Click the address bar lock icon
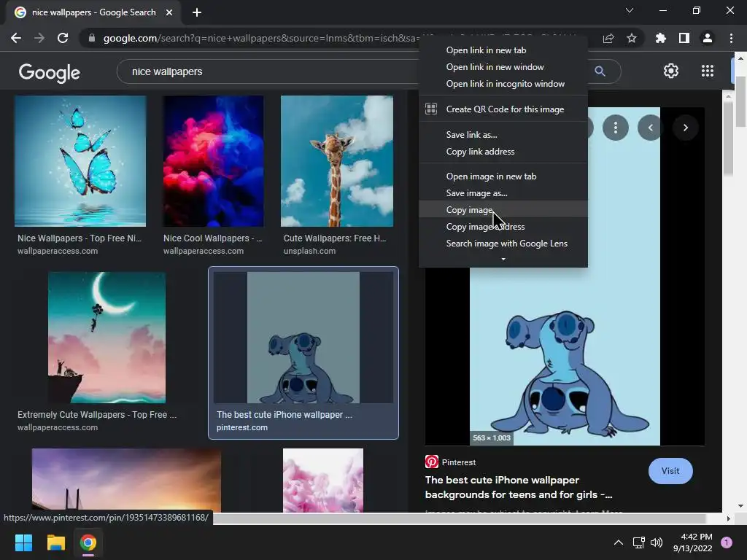Viewport: 747px width, 560px height. [x=92, y=38]
